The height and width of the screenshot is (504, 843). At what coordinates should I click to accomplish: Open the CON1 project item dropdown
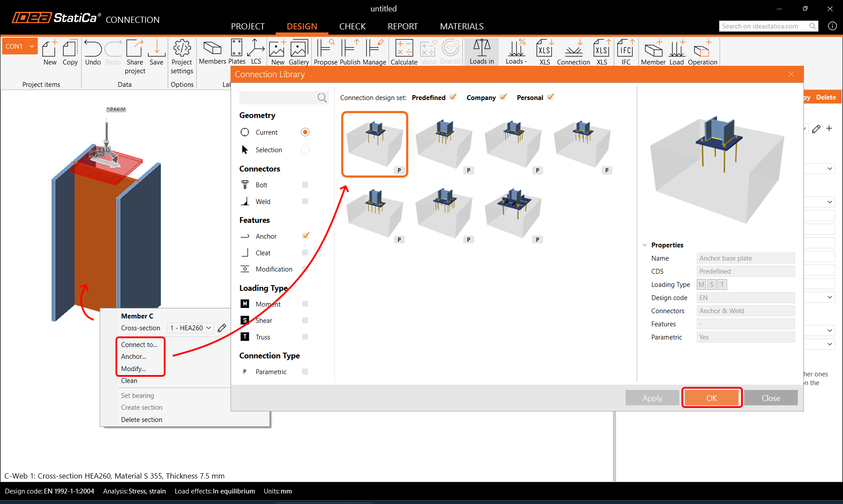pos(32,46)
